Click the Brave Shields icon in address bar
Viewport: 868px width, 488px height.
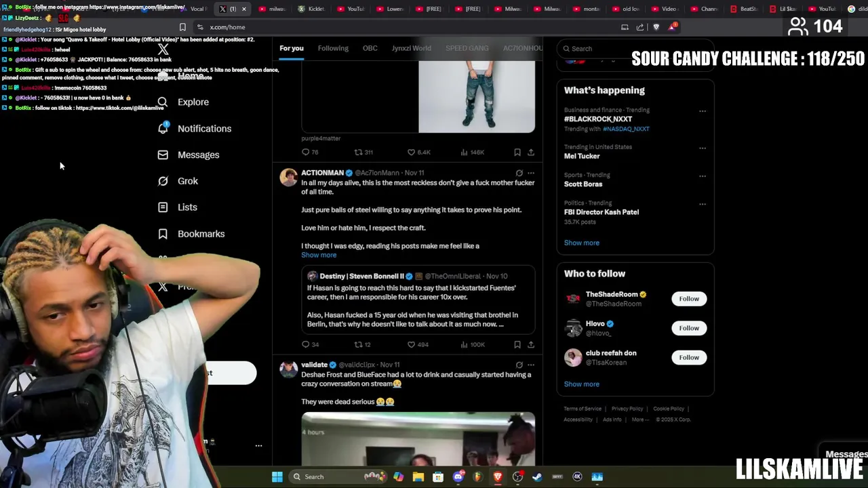tap(656, 27)
